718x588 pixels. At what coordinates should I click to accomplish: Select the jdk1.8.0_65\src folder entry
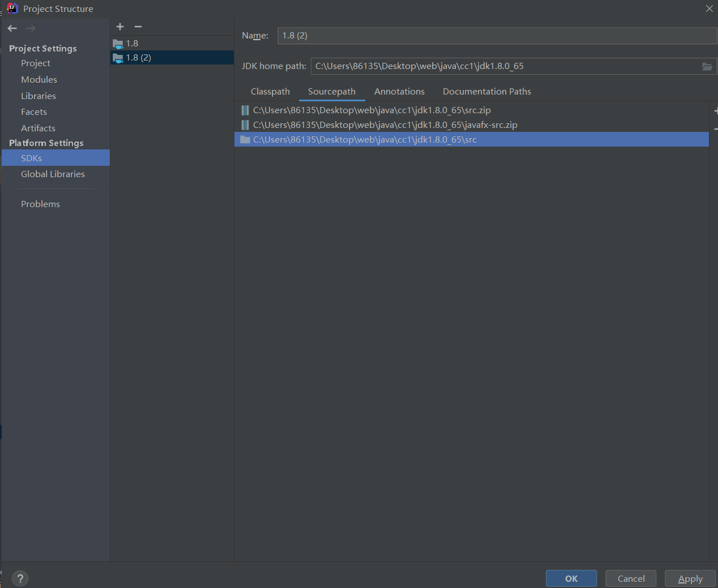coord(471,140)
